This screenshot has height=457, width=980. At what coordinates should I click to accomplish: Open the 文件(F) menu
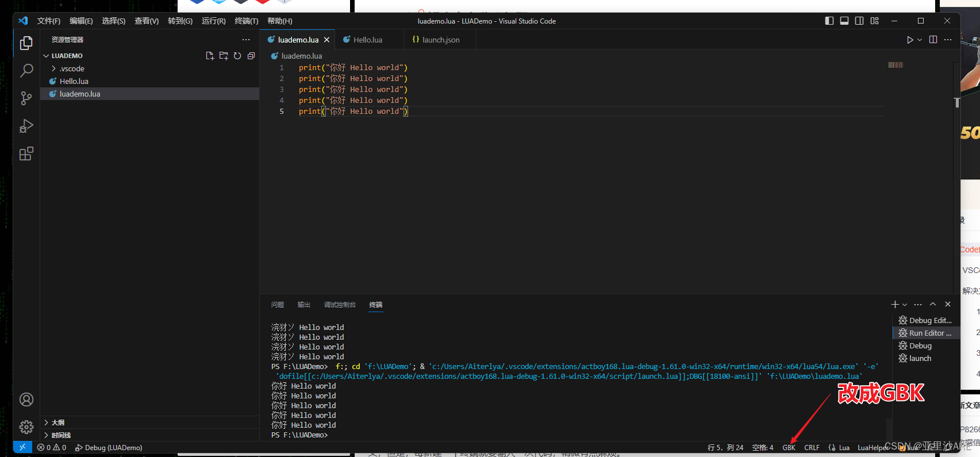[49, 21]
